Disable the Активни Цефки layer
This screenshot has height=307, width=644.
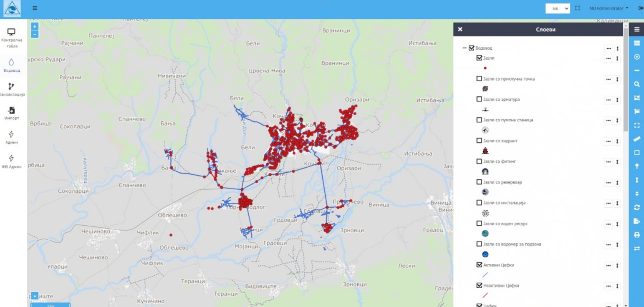[479, 264]
